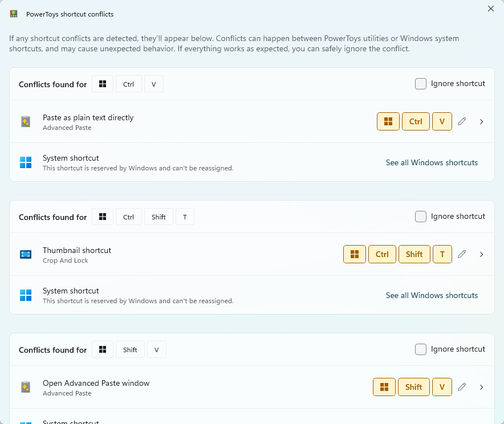Image resolution: width=504 pixels, height=424 pixels.
Task: Open See all Windows shortcuts in the first conflict
Action: point(432,162)
